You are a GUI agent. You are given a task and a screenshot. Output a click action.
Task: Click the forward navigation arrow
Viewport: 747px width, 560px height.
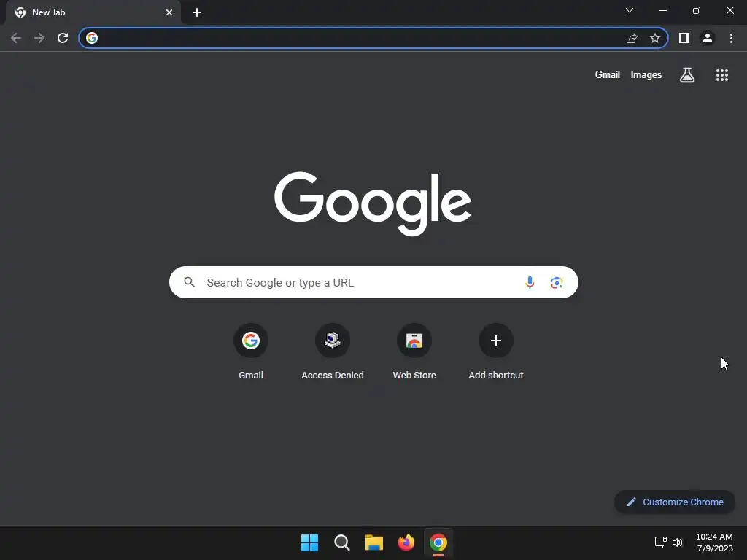tap(39, 38)
